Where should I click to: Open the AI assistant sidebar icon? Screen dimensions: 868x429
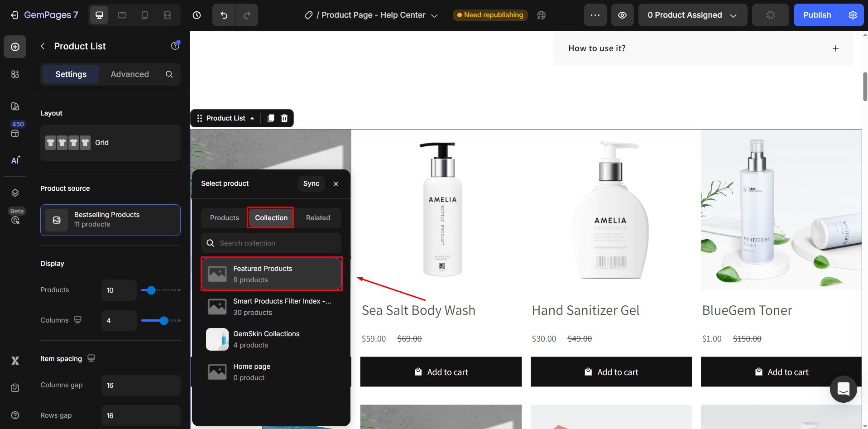[x=15, y=160]
